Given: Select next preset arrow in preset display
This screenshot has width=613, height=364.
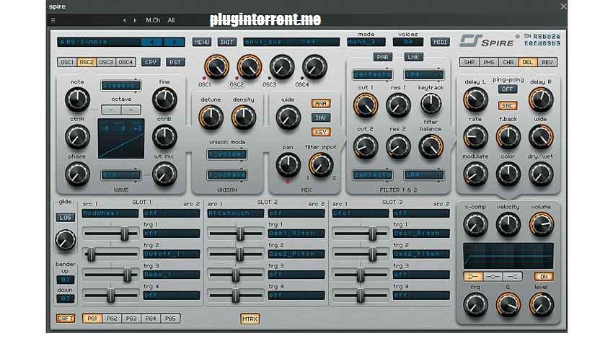Looking at the screenshot, I should point(174,42).
